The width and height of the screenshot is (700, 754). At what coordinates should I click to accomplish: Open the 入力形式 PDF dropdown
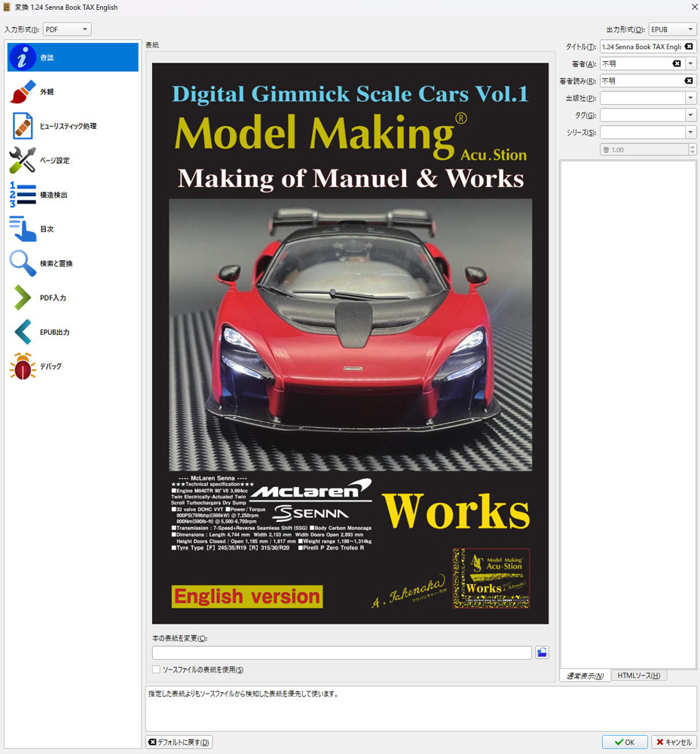pyautogui.click(x=67, y=29)
